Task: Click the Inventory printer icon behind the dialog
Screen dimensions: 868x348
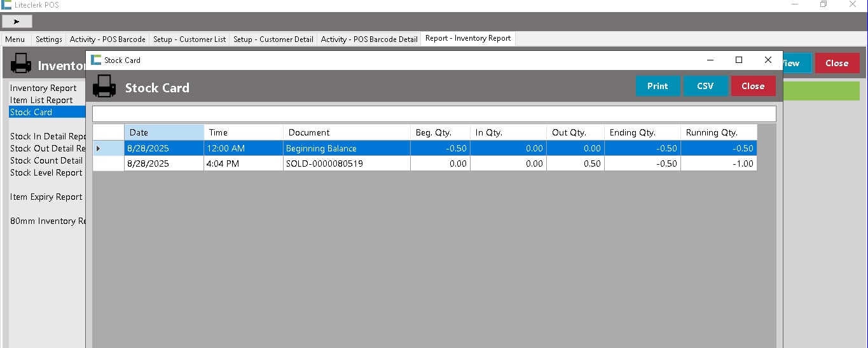Action: click(21, 64)
